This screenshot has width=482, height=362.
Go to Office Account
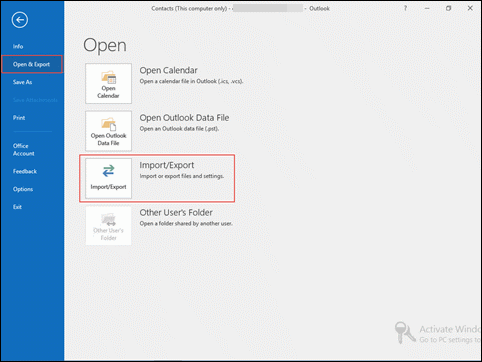(x=23, y=150)
